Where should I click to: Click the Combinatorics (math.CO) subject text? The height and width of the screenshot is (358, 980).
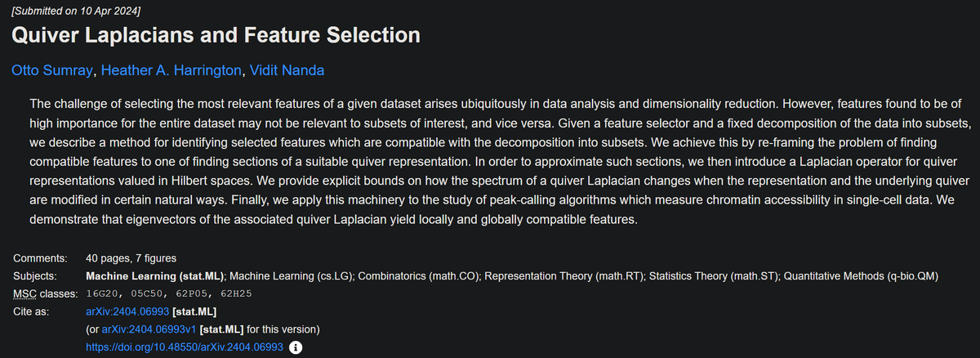418,276
